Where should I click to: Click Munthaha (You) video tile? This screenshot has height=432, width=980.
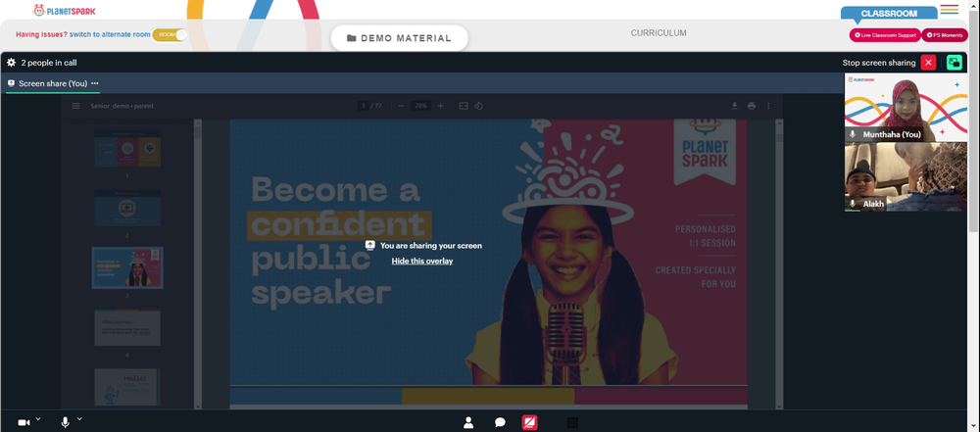[906, 108]
